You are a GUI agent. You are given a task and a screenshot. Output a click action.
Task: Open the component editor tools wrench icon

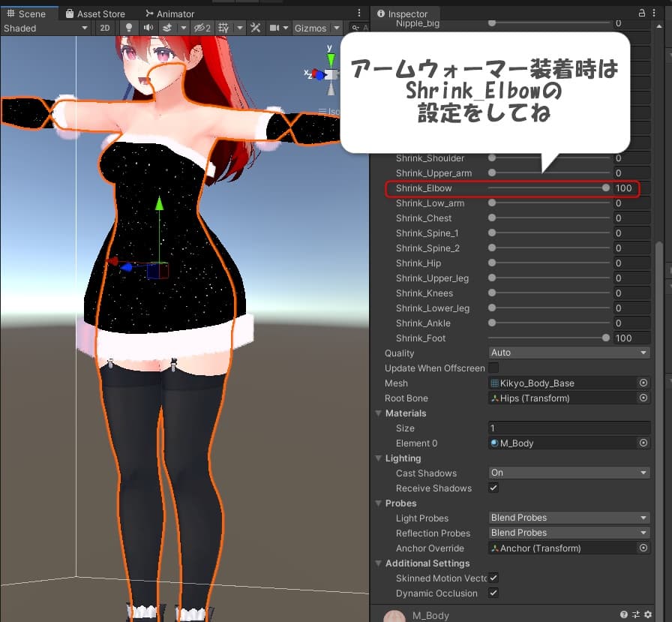(x=255, y=28)
